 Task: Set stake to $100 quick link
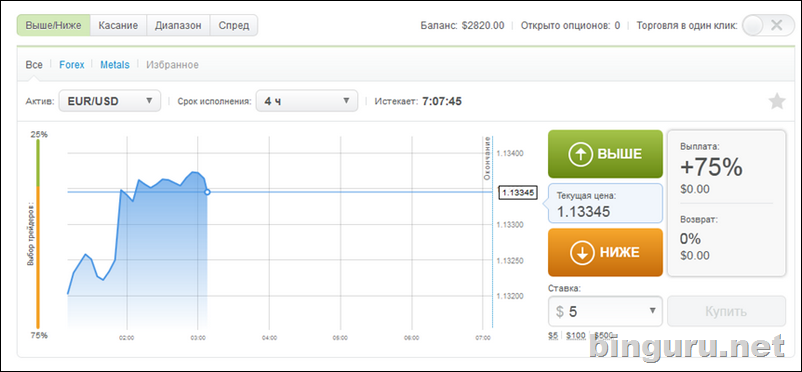575,335
